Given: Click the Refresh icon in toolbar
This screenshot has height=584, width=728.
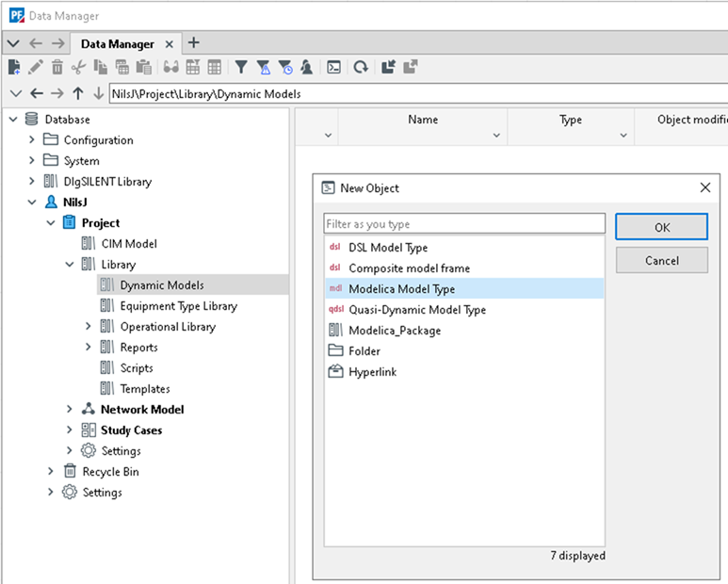Looking at the screenshot, I should tap(360, 67).
